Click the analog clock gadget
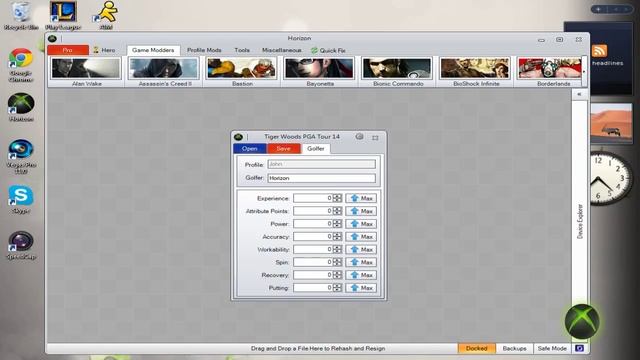This screenshot has width=640, height=360. [x=610, y=178]
